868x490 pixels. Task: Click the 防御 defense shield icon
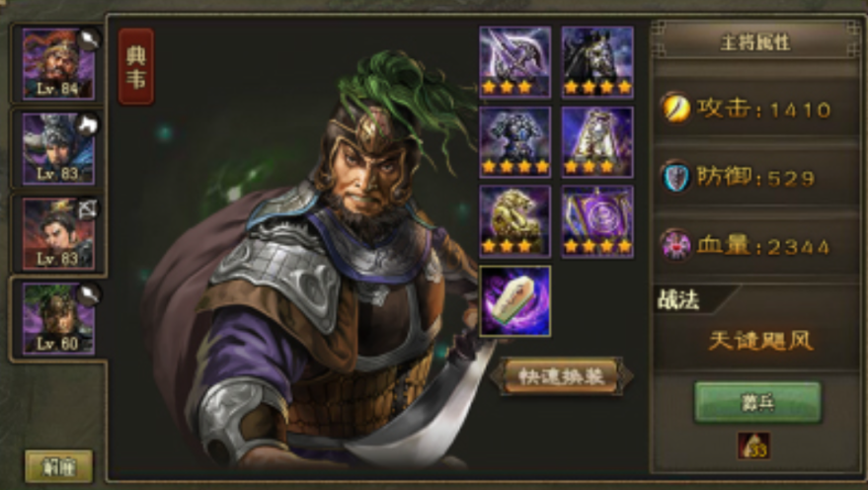pos(676,177)
